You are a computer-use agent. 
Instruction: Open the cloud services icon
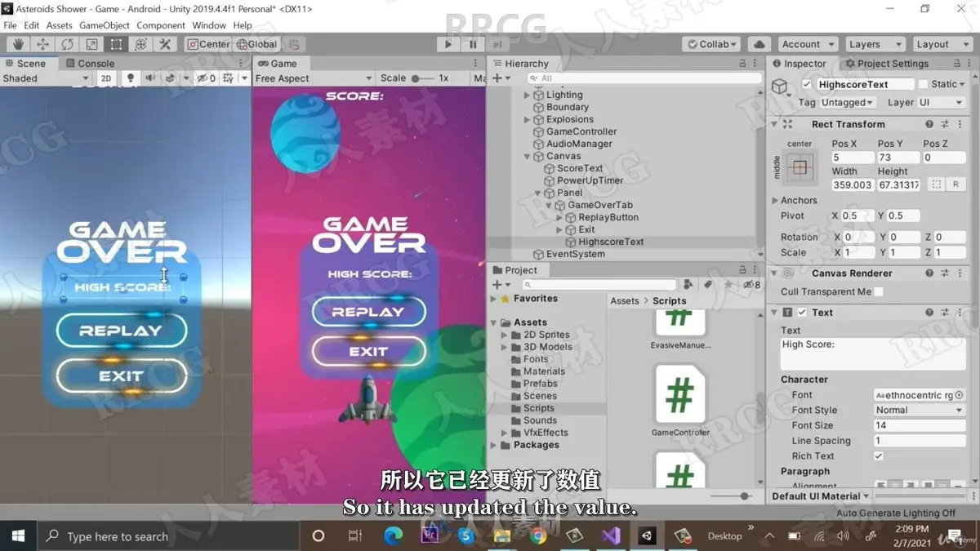(x=759, y=44)
